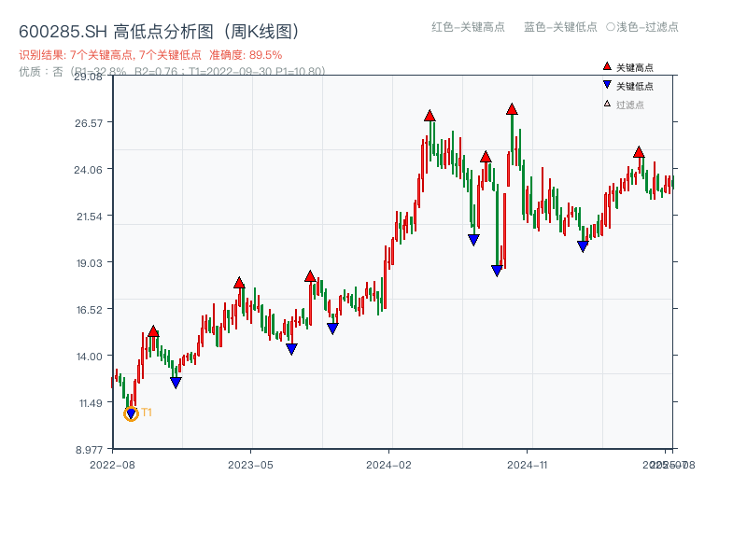Click the red high marker above 26.57 after 2024-02
The width and height of the screenshot is (747, 560).
point(430,116)
